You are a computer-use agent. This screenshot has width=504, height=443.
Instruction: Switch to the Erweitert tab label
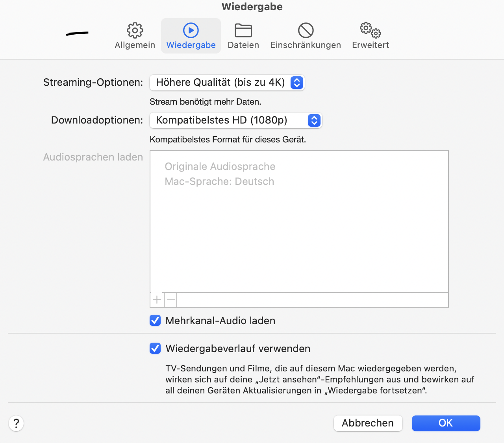(x=370, y=45)
